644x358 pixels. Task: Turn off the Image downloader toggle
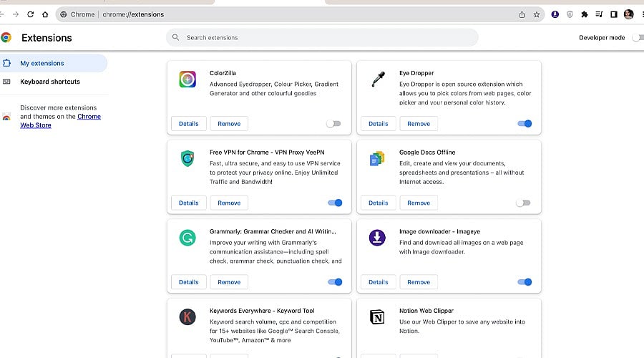(525, 282)
